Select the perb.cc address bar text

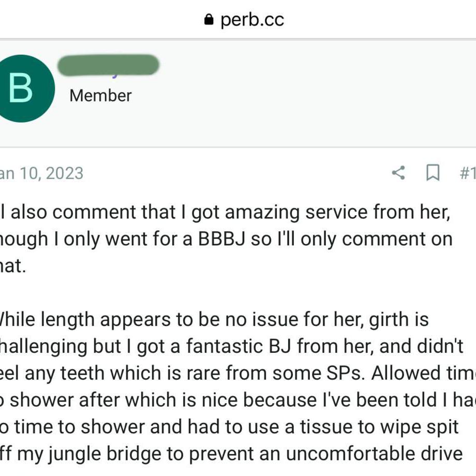coord(252,20)
